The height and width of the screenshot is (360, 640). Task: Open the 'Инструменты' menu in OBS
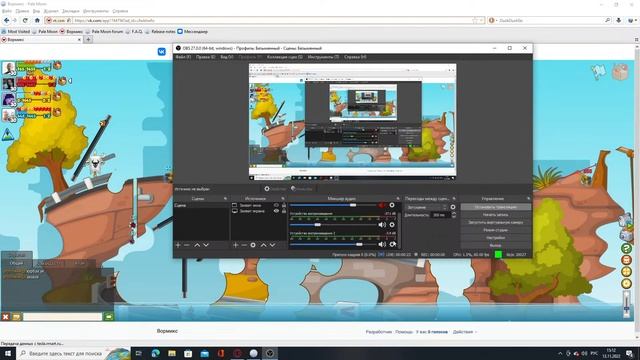pyautogui.click(x=323, y=57)
